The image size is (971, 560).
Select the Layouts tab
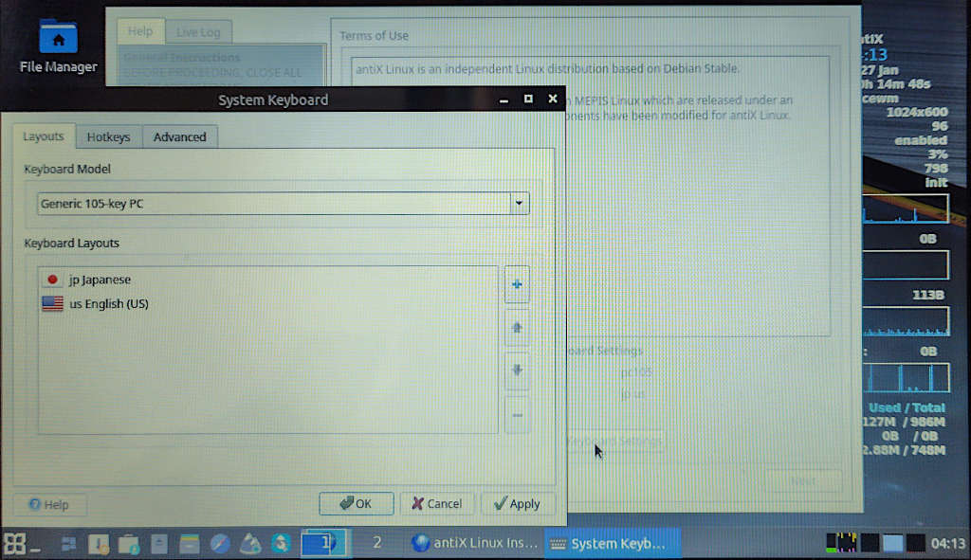point(43,136)
